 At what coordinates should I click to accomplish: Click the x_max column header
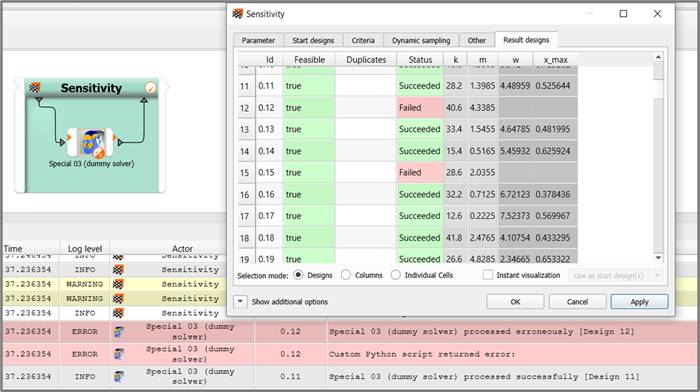(x=555, y=59)
